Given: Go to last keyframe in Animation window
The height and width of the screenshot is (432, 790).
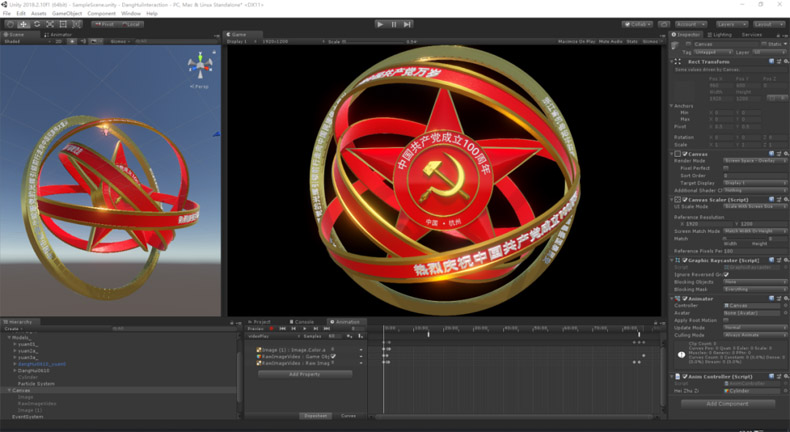Looking at the screenshot, I should pyautogui.click(x=327, y=329).
